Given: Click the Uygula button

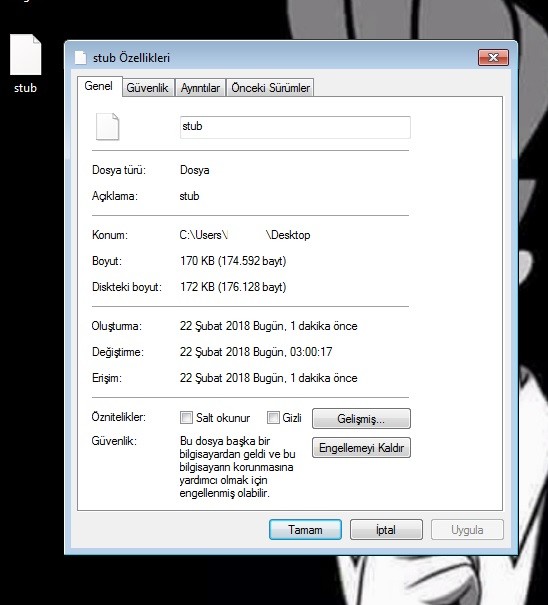Looking at the screenshot, I should click(467, 530).
